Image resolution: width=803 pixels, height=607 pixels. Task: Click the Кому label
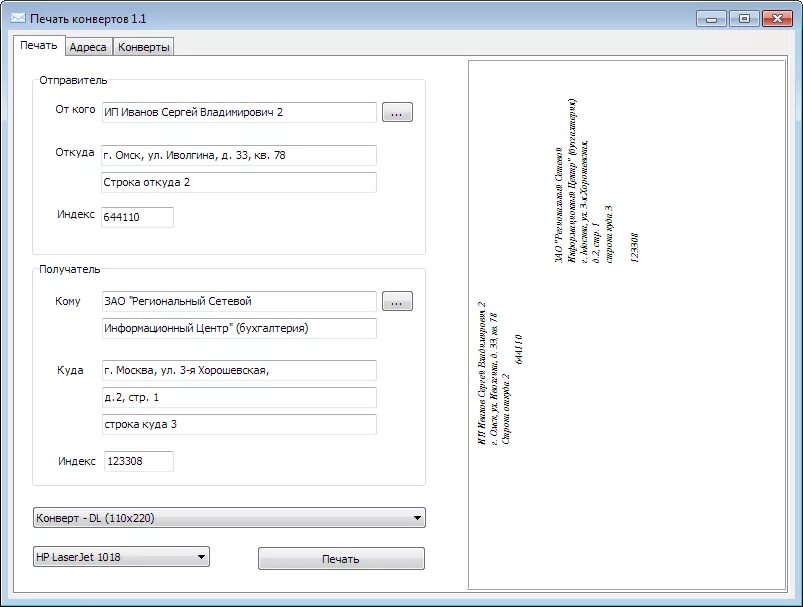point(68,302)
